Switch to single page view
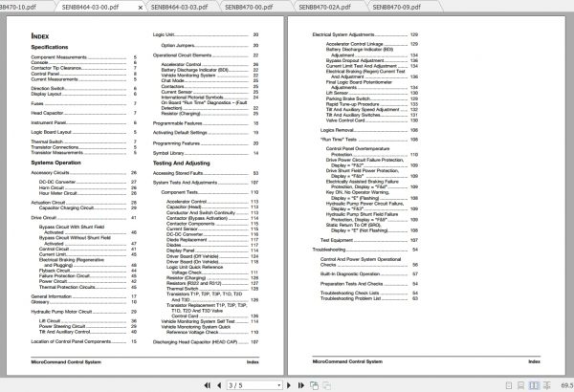574x392 pixels. pyautogui.click(x=509, y=385)
